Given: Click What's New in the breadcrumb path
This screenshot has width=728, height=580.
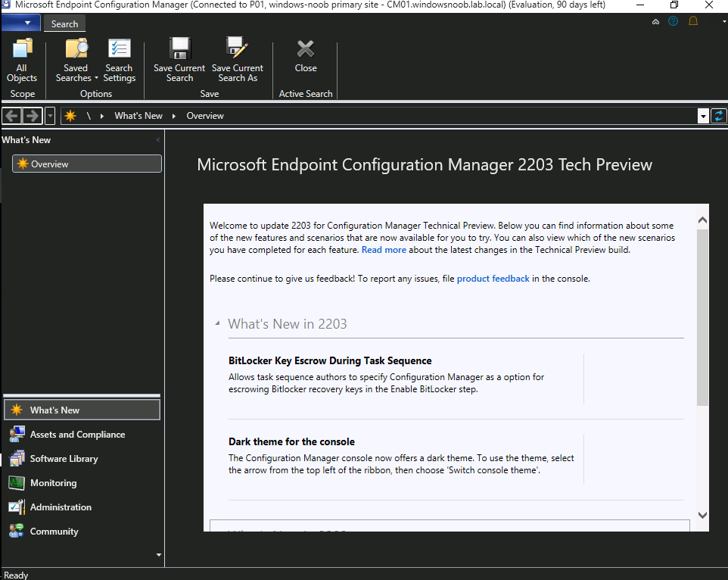Looking at the screenshot, I should (x=138, y=116).
